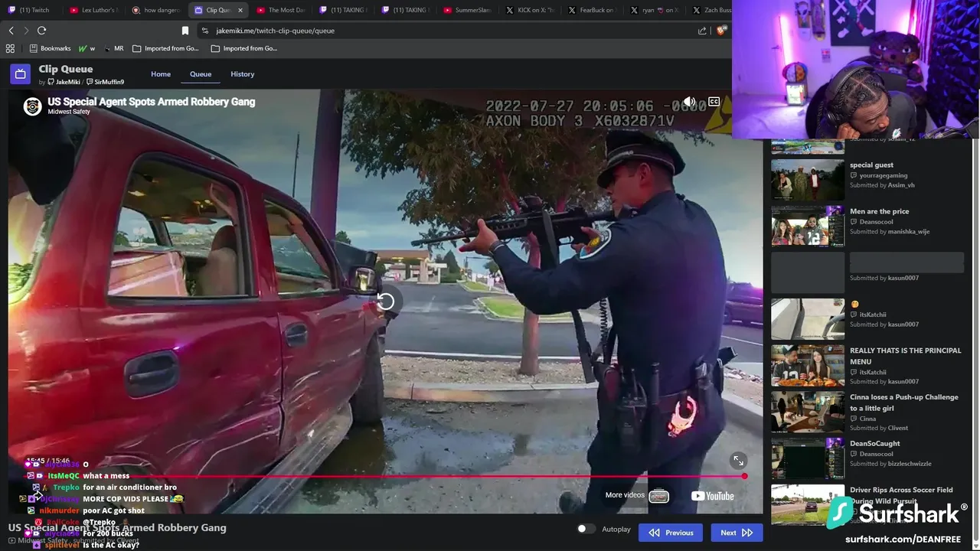The image size is (980, 551).
Task: Switch to the (11) Twitch tab
Action: point(29,10)
